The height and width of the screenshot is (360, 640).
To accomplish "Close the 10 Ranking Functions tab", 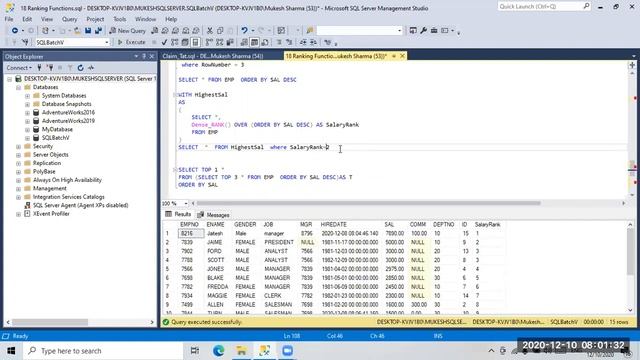I will (402, 56).
